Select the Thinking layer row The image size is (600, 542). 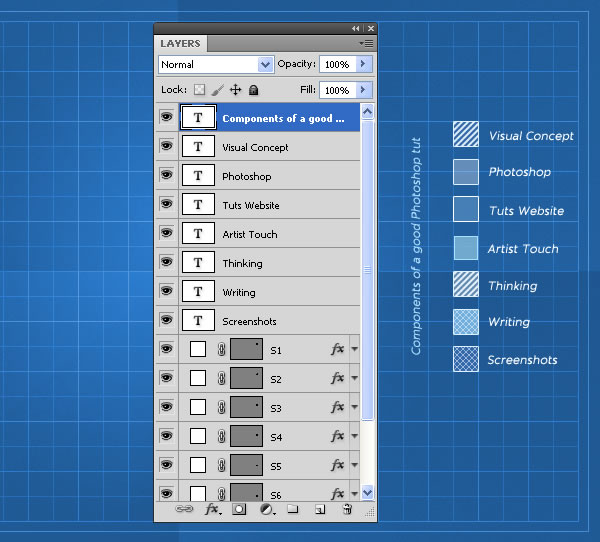pyautogui.click(x=269, y=263)
